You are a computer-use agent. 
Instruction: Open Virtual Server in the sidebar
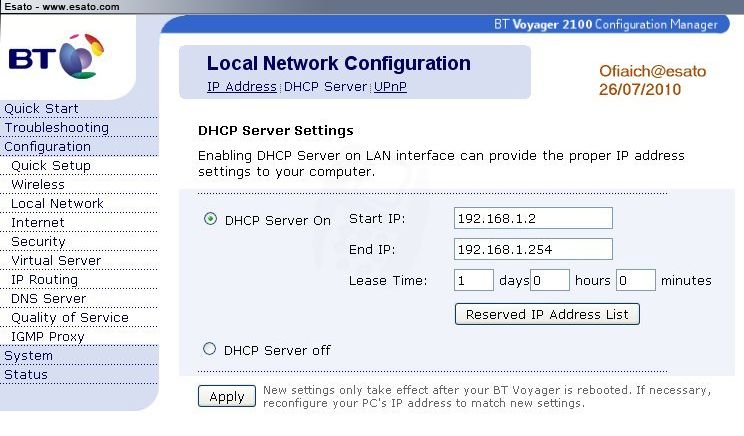(x=56, y=260)
